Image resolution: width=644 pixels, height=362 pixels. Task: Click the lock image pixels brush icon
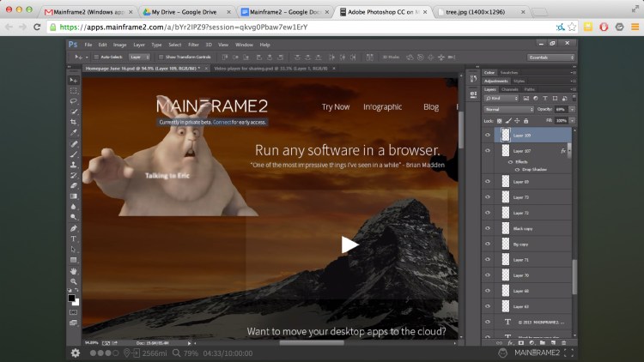click(508, 121)
